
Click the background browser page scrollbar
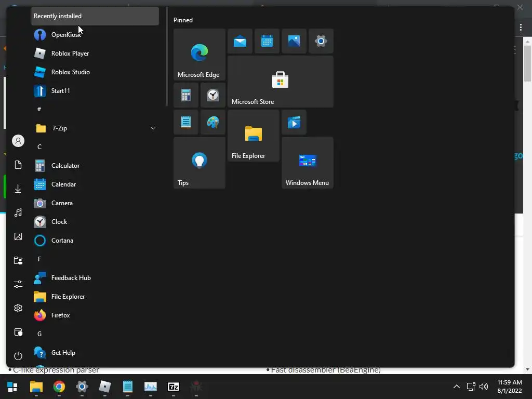(x=527, y=64)
